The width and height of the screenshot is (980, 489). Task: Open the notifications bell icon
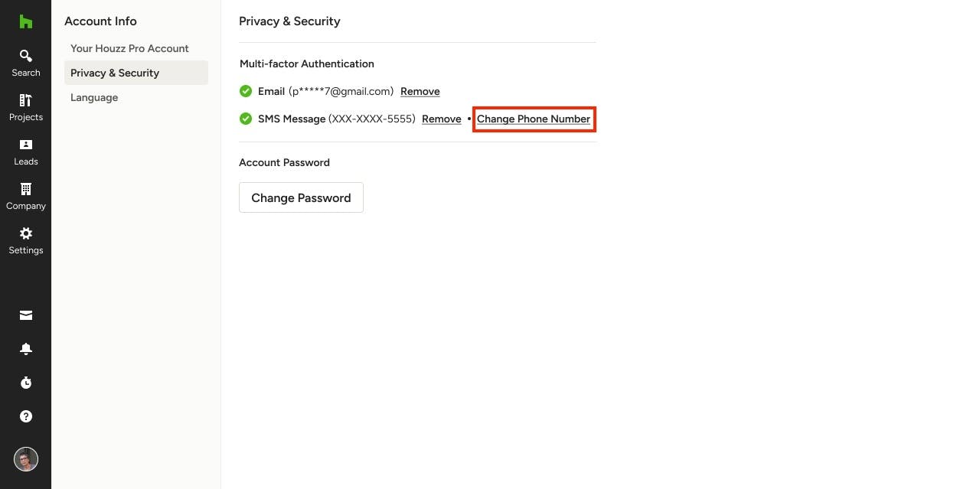[x=25, y=349]
